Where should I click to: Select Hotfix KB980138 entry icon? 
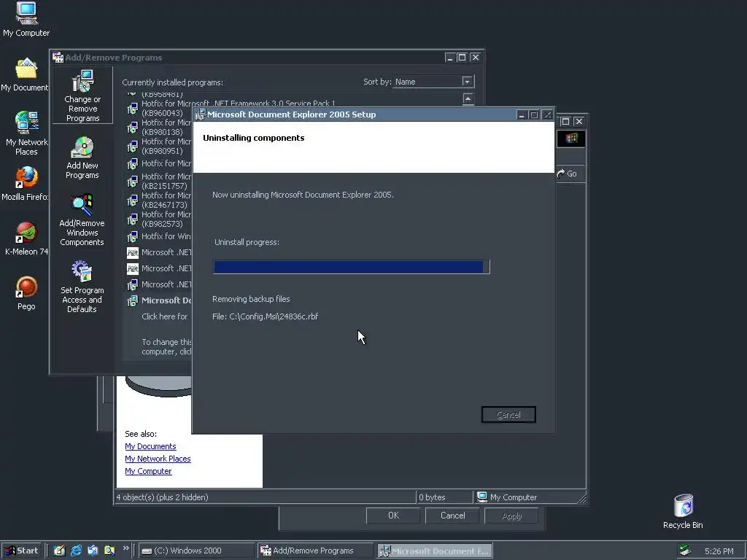[x=133, y=128]
